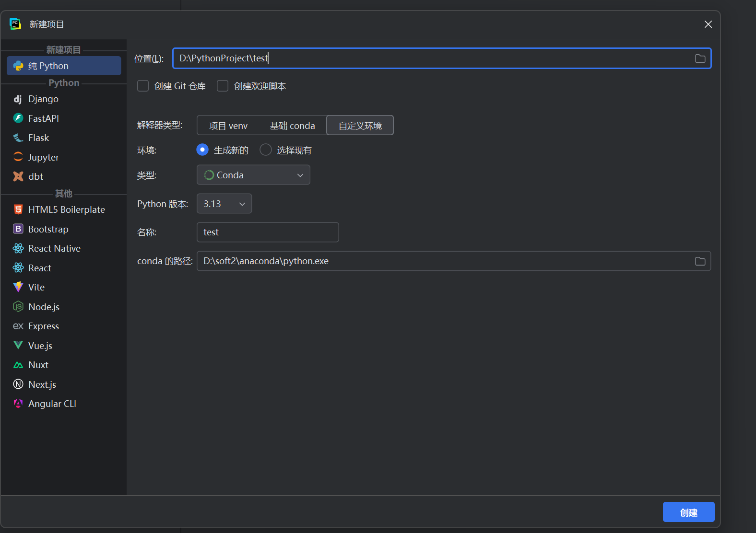The image size is (756, 533).
Task: Choose the FastAPI project icon
Action: pos(18,118)
